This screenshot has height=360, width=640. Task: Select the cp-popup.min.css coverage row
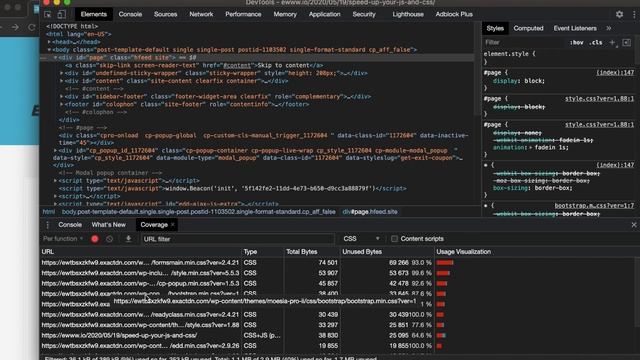(338, 283)
